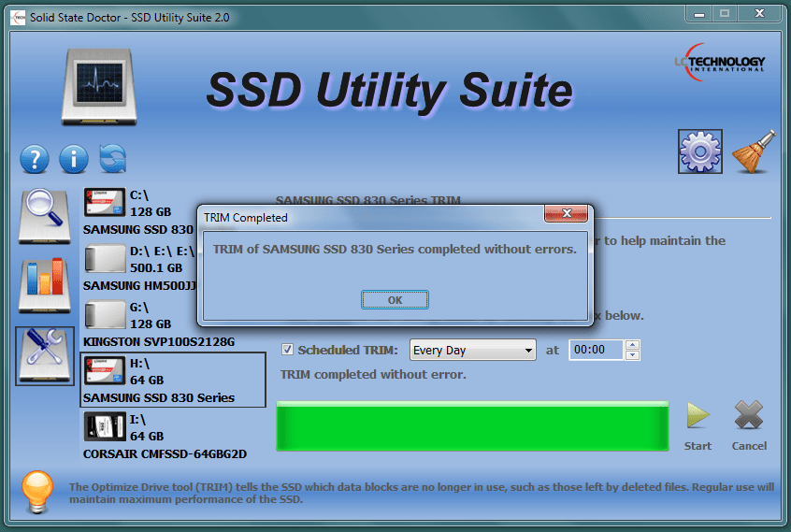Click the green TRIM progress bar

coord(472,426)
